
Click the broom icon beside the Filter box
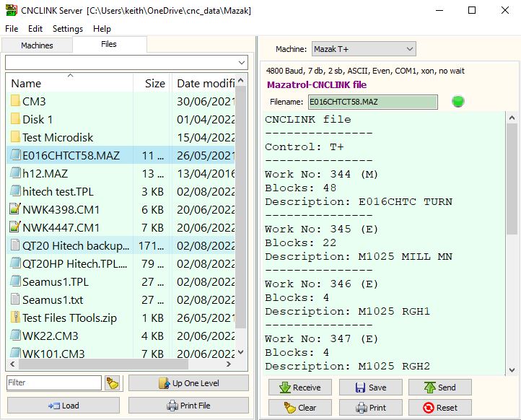pyautogui.click(x=112, y=383)
